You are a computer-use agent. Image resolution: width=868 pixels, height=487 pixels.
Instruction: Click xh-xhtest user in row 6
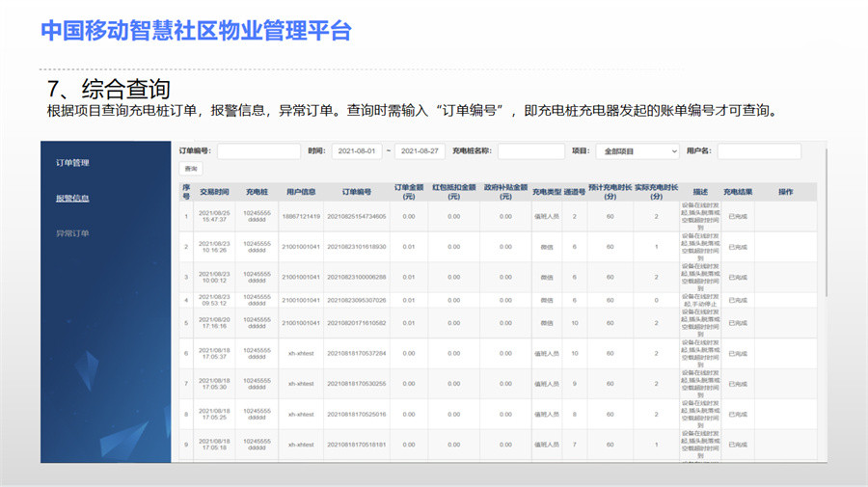click(301, 354)
